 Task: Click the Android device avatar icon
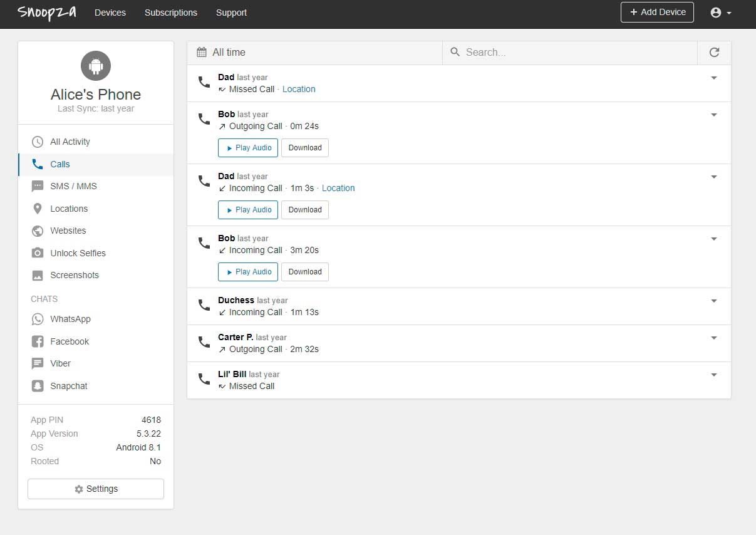[96, 66]
